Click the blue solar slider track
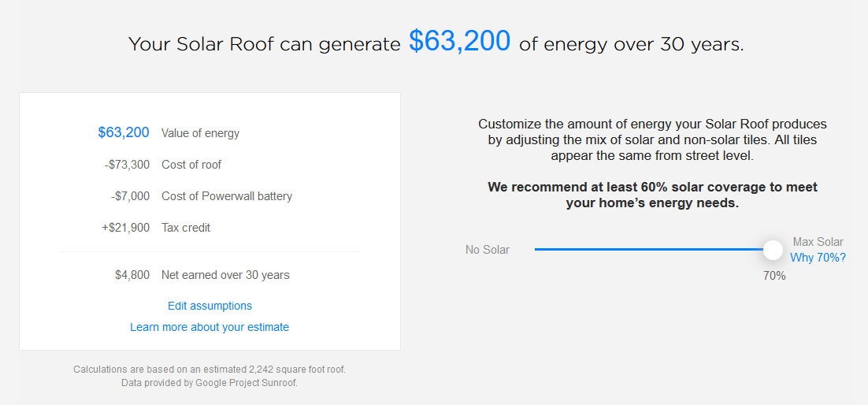Image resolution: width=868 pixels, height=405 pixels. [x=646, y=250]
